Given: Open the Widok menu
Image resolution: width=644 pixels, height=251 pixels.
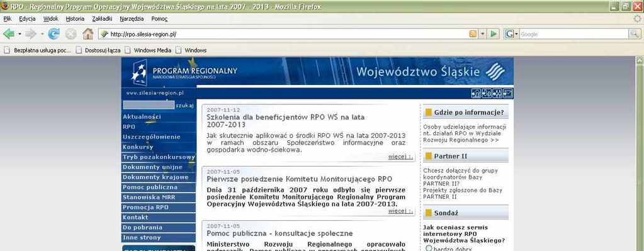Looking at the screenshot, I should [x=50, y=18].
